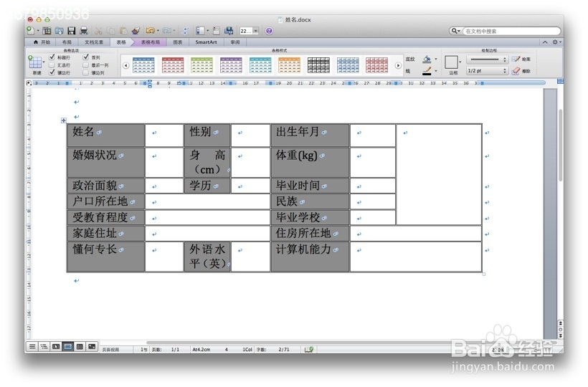Apply the black grid table style thumbnail

coord(318,64)
